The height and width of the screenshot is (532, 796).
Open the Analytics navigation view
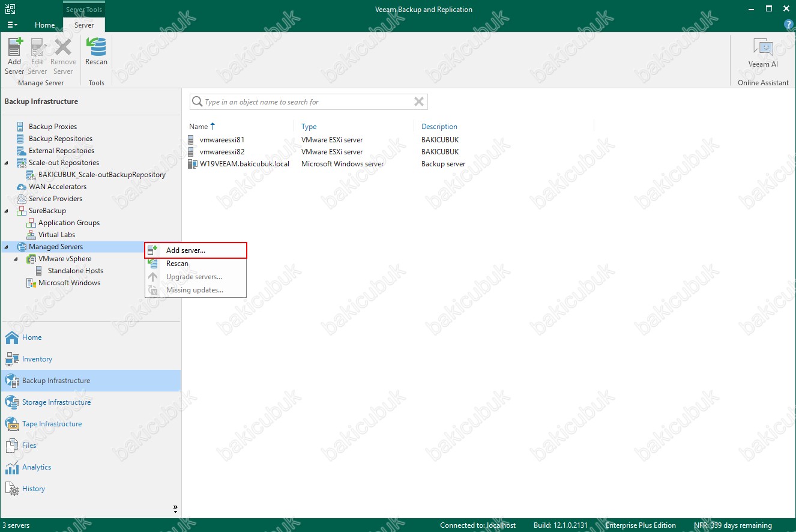click(x=91, y=467)
